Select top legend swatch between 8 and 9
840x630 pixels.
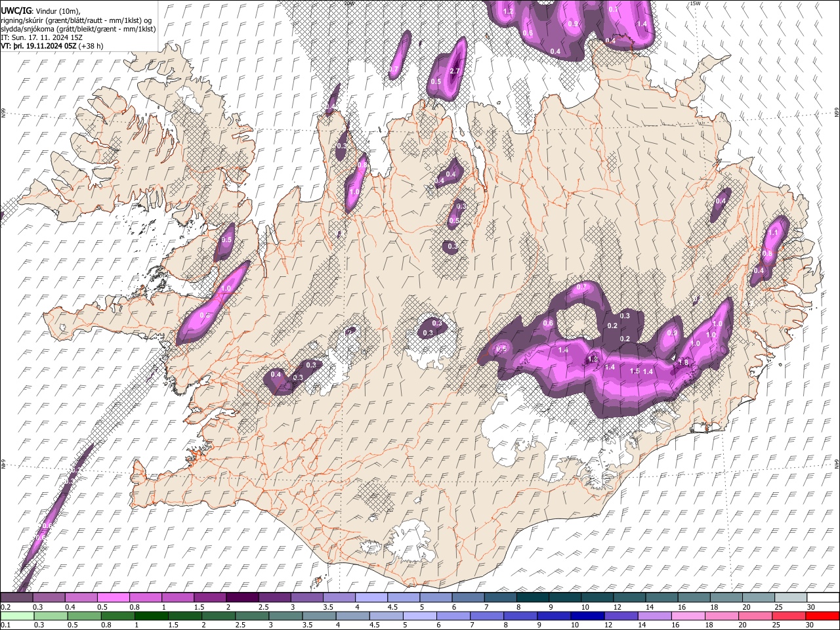coord(533,598)
